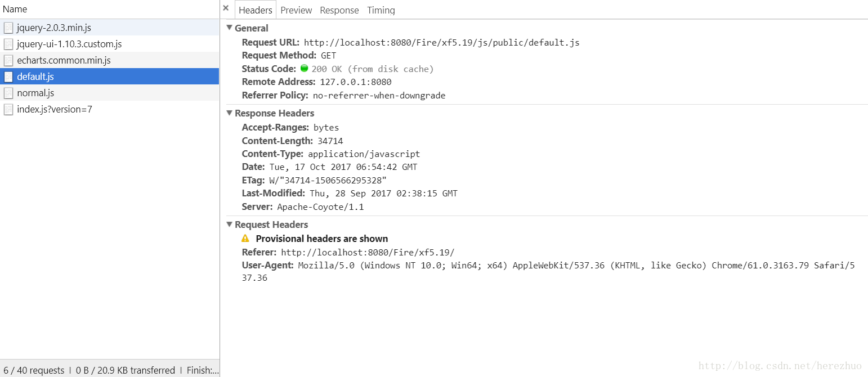Image resolution: width=868 pixels, height=377 pixels.
Task: Collapse the Request Headers section
Action: tap(230, 224)
